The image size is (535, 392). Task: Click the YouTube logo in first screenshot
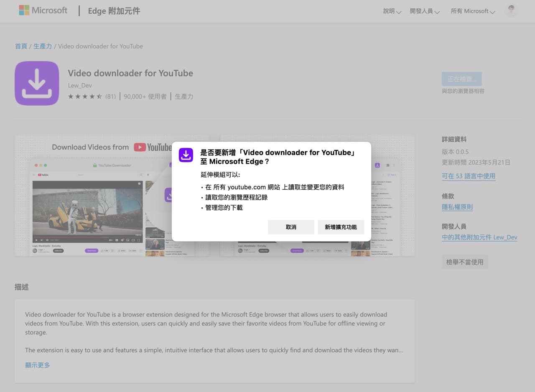(153, 147)
